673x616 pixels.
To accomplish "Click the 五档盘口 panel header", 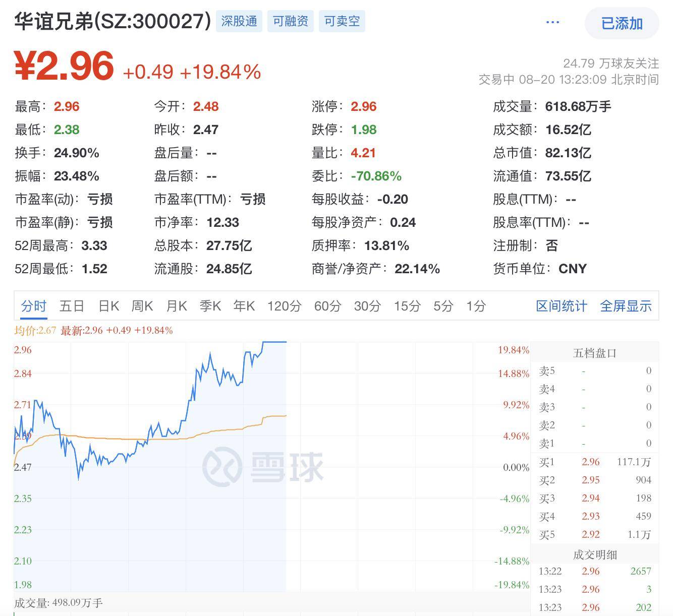I will (595, 353).
